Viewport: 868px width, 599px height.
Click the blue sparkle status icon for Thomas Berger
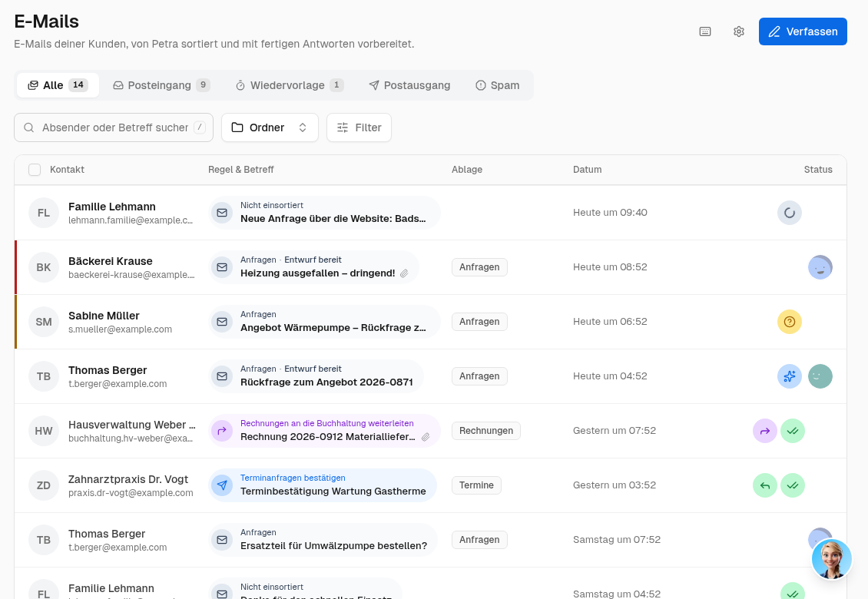tap(790, 376)
